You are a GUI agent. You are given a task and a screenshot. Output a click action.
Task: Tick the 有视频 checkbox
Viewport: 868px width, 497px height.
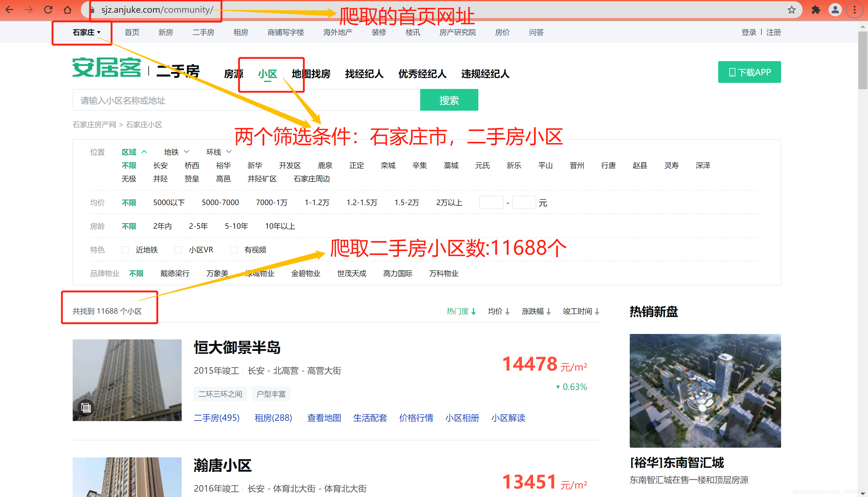(x=234, y=250)
